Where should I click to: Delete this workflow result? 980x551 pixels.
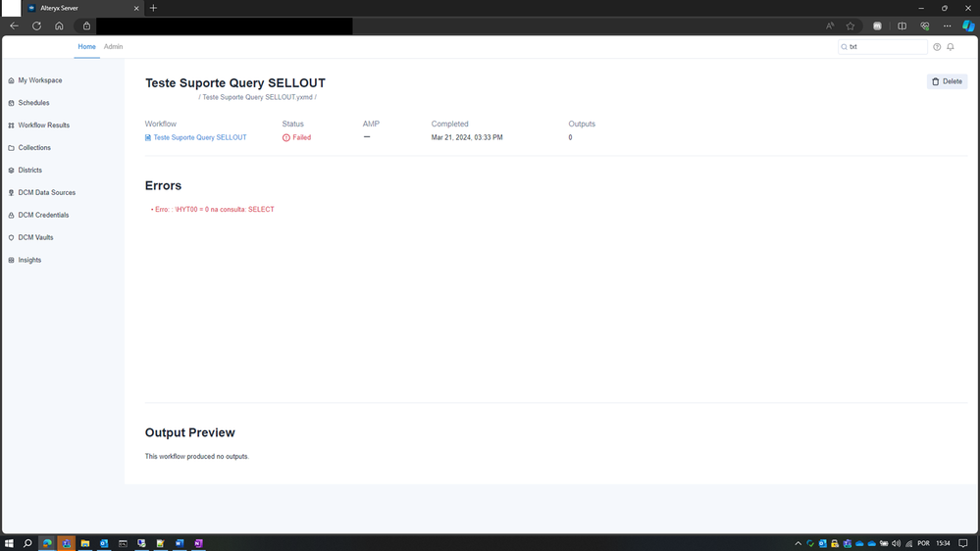click(x=947, y=81)
